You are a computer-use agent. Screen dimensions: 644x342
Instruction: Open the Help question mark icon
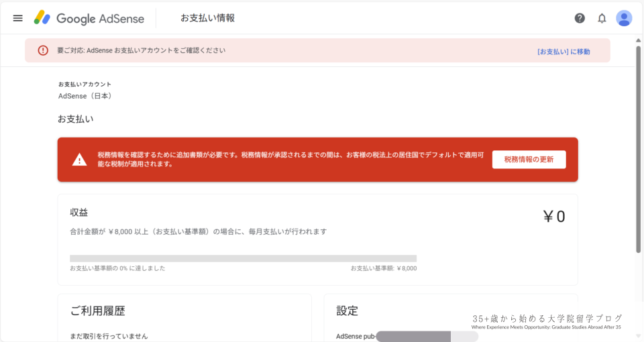[580, 18]
